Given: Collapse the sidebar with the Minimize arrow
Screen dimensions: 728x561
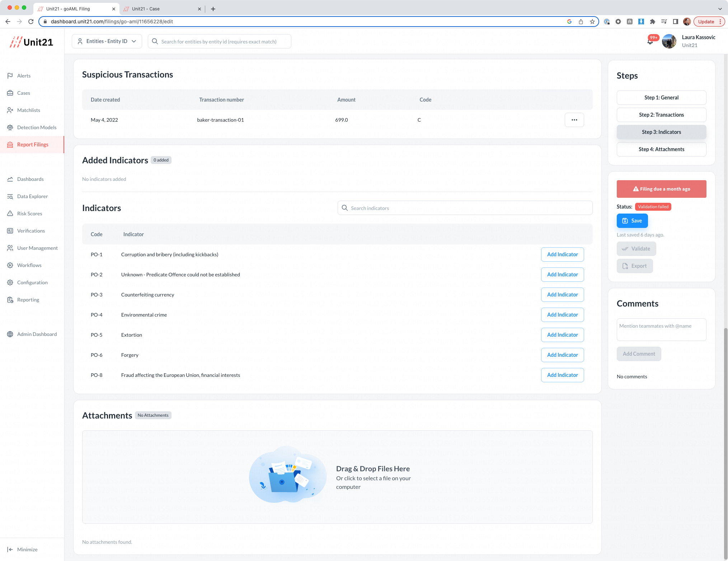Looking at the screenshot, I should pyautogui.click(x=10, y=550).
